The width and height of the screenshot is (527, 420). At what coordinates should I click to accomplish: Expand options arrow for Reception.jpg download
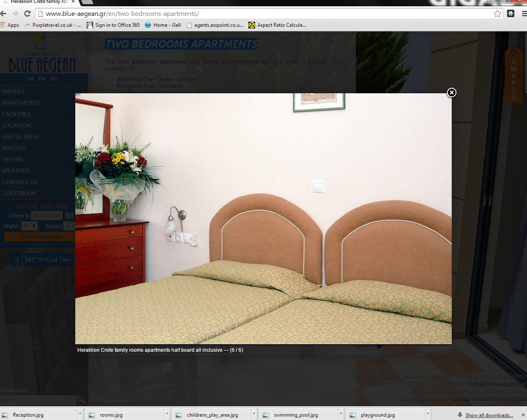tap(80, 414)
